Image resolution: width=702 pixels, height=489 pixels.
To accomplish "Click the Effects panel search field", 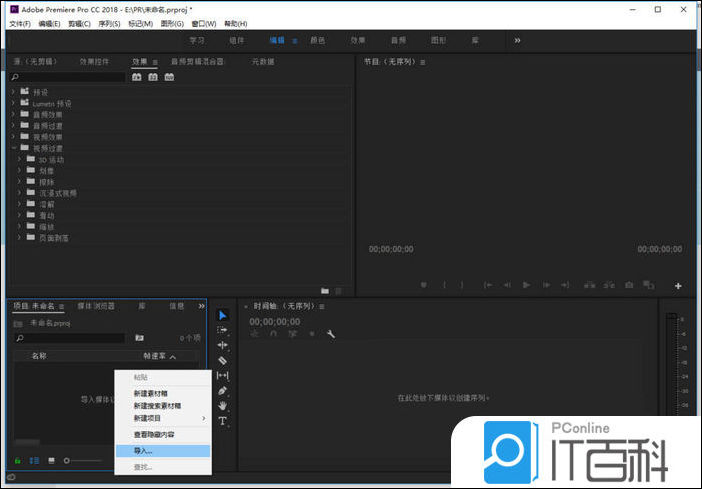I will 68,77.
